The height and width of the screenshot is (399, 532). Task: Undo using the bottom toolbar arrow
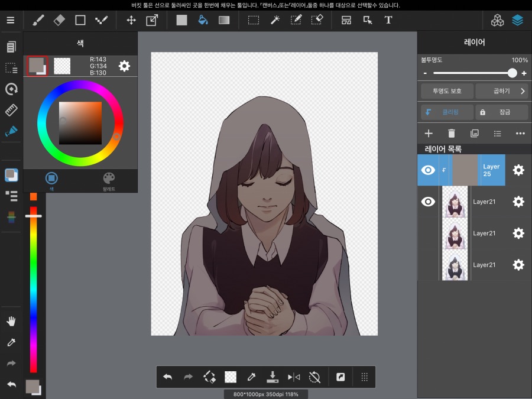[x=167, y=377]
